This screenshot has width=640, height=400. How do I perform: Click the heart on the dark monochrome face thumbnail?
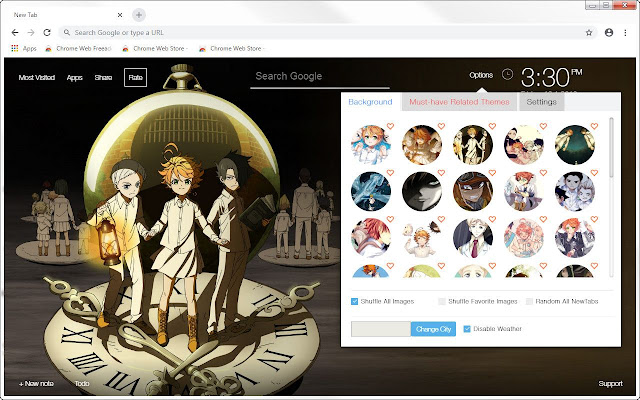click(x=441, y=173)
